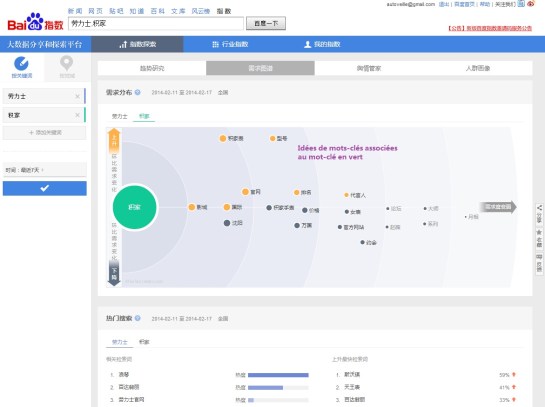Click the help icon beside 需求分布
Image resolution: width=545 pixels, height=407 pixels.
(138, 92)
